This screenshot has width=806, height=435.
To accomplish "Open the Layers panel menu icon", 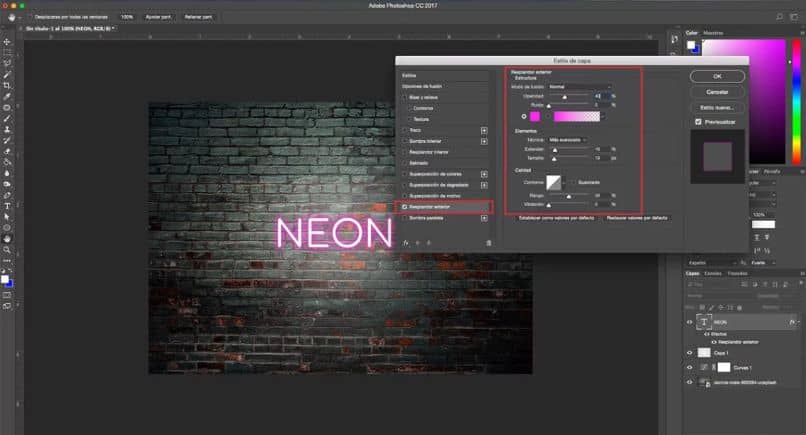I will [802, 274].
